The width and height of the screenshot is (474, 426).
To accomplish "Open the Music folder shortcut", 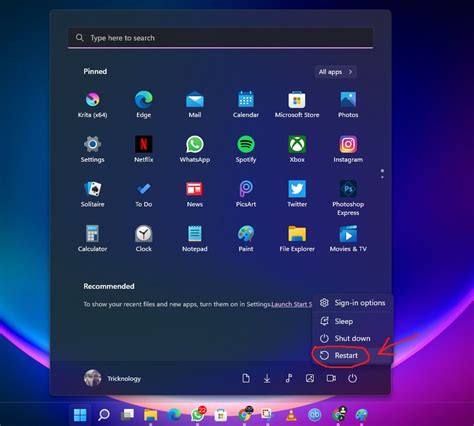I will coord(289,378).
